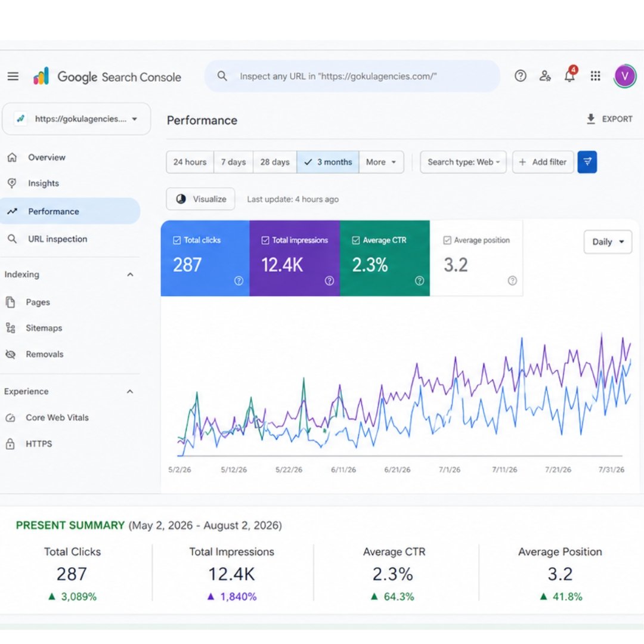This screenshot has width=644, height=644.
Task: Open the More date range dropdown
Action: (381, 162)
